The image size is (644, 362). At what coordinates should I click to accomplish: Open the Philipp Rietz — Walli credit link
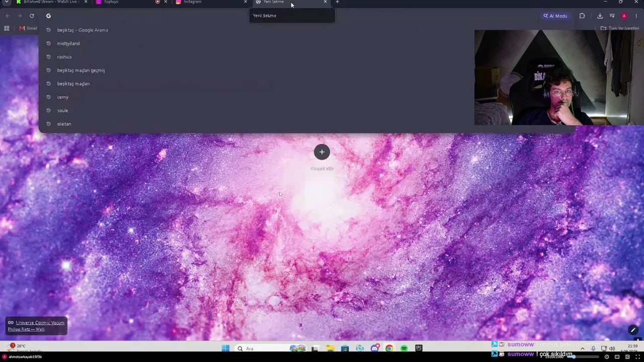click(26, 329)
